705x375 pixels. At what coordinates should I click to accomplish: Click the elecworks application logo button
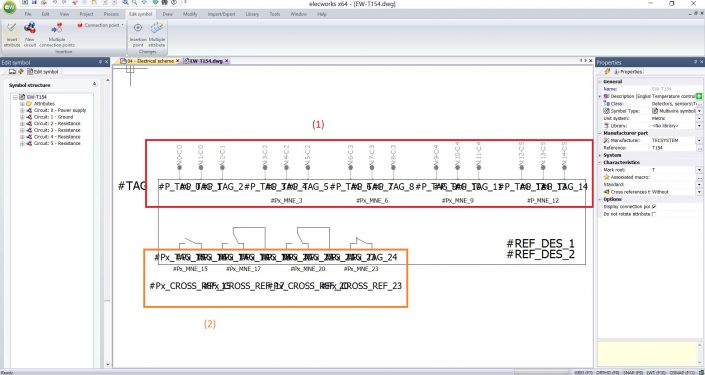point(9,7)
